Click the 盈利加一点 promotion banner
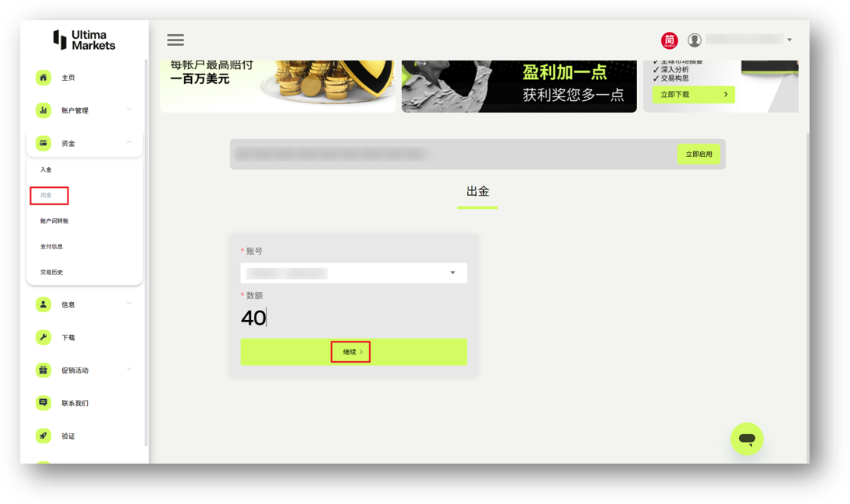This screenshot has width=850, height=504. click(x=519, y=86)
